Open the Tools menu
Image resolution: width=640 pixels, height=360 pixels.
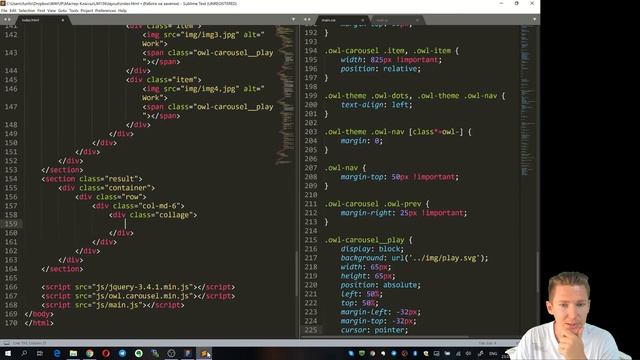click(74, 11)
